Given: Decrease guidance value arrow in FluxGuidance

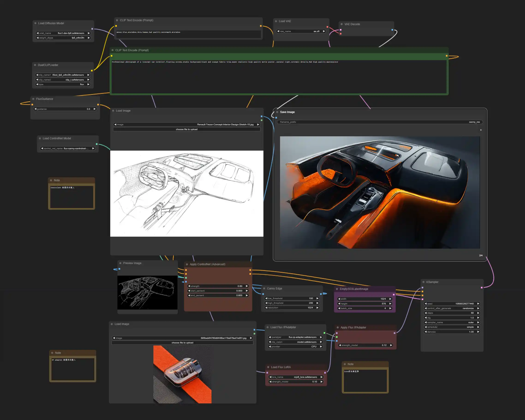Looking at the screenshot, I should 36,109.
